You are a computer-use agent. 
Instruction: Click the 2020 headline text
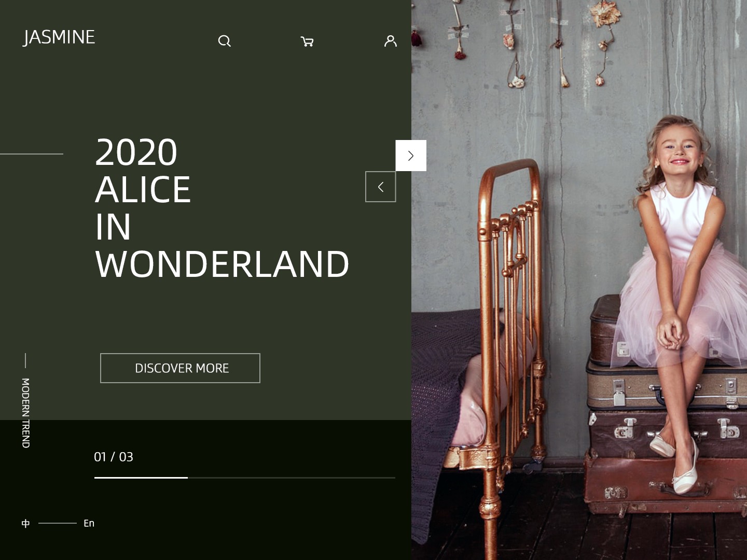click(136, 152)
